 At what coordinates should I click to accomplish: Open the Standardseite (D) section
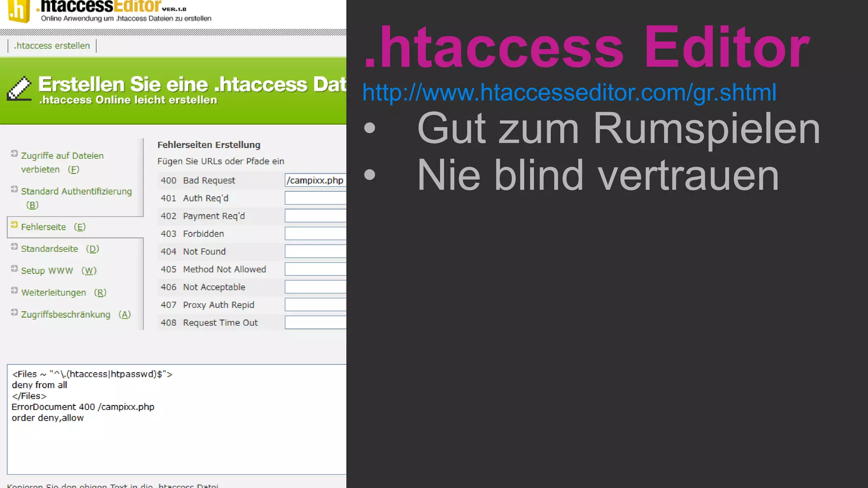click(x=60, y=249)
